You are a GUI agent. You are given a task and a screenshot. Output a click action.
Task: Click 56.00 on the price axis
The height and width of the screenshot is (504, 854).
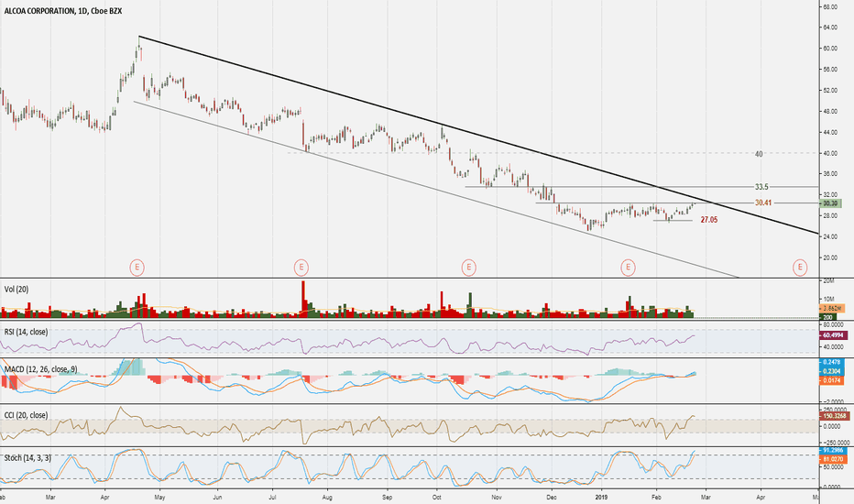click(x=830, y=70)
